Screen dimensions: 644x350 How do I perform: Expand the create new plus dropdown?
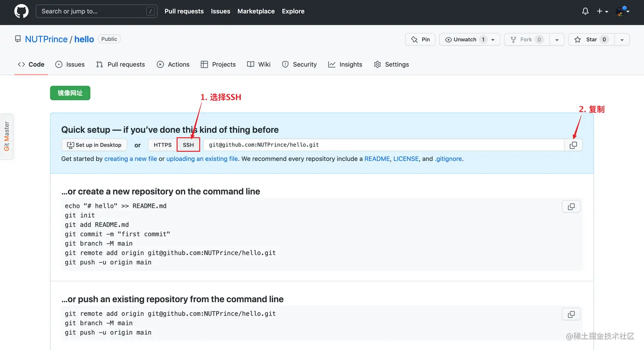602,11
